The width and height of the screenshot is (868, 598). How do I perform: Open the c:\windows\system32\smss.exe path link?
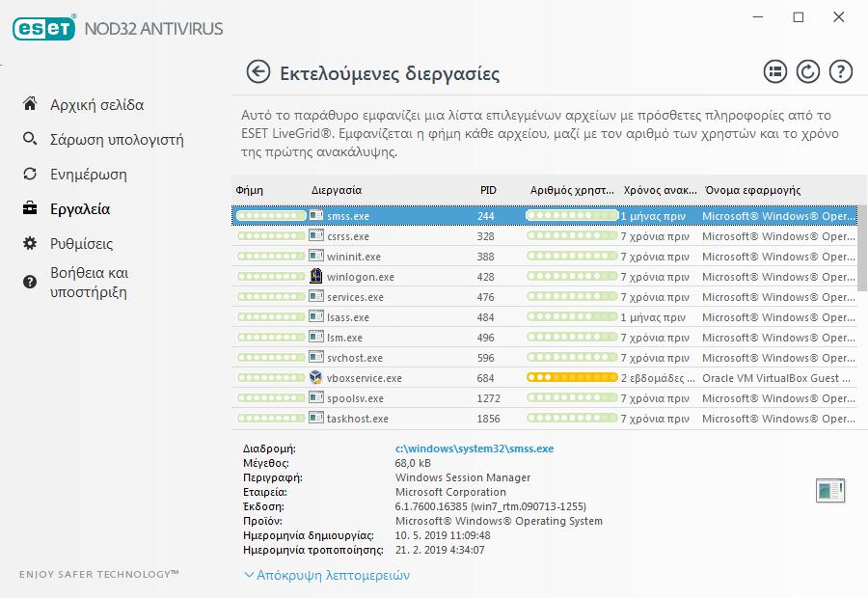[475, 448]
